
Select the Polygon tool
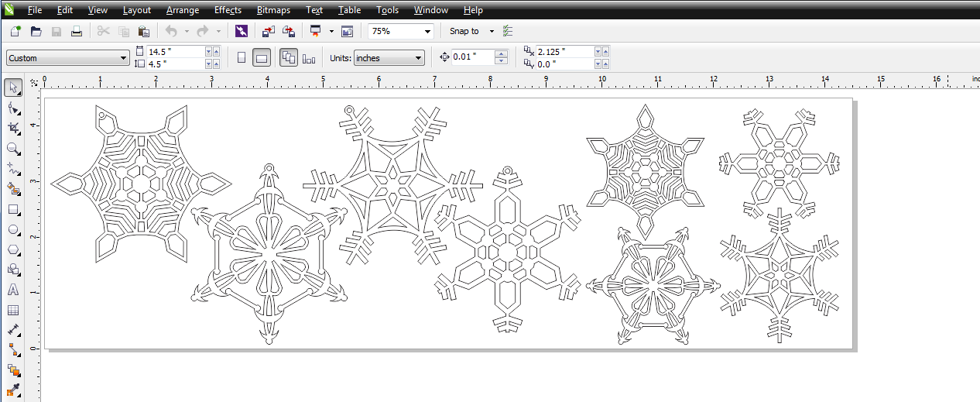coord(13,249)
